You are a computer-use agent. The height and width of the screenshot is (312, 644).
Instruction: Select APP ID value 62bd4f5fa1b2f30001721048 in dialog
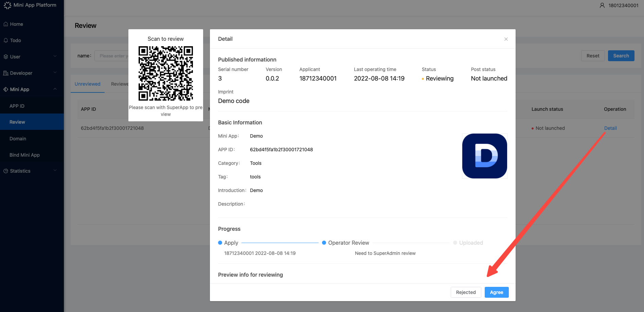tap(281, 150)
